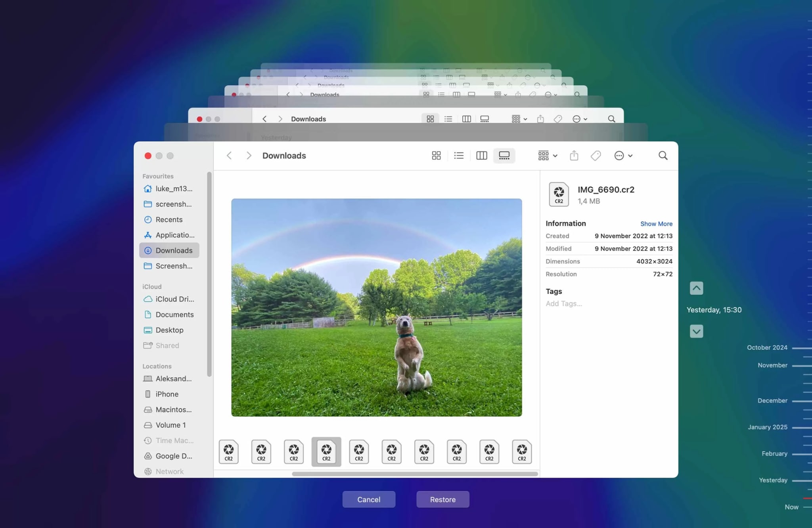The image size is (812, 528).
Task: Click the Show More link in Information
Action: (656, 224)
